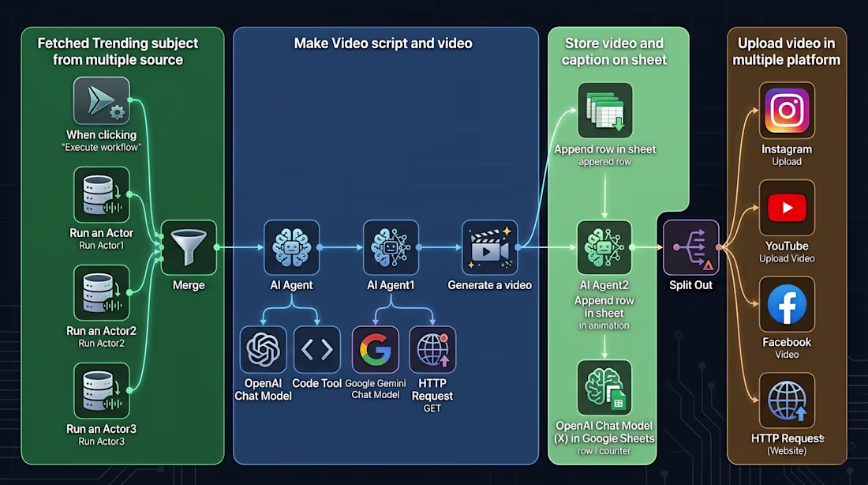The width and height of the screenshot is (868, 485).
Task: Select the Code Tool brackets node
Action: coord(317,350)
